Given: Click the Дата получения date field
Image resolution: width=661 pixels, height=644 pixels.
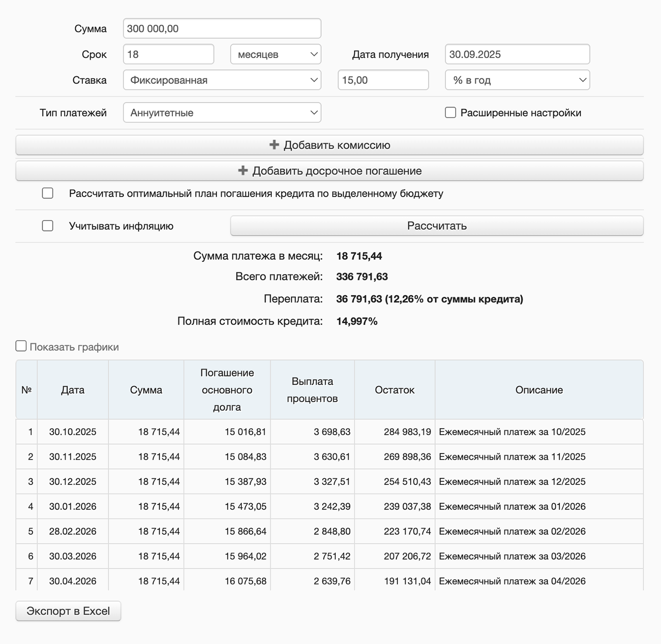Looking at the screenshot, I should (x=517, y=54).
